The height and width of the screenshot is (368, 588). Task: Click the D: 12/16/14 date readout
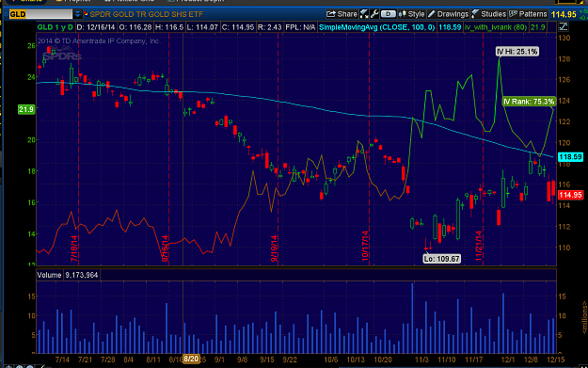[x=96, y=27]
